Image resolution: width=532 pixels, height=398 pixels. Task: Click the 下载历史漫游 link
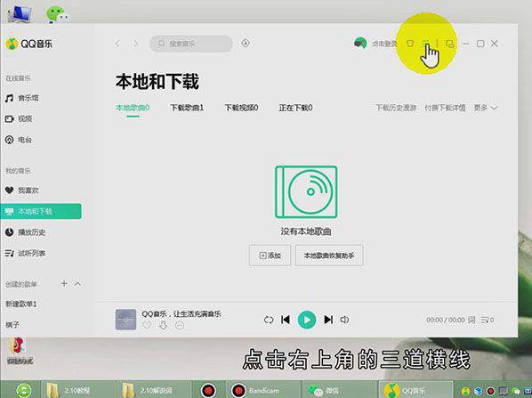[x=396, y=108]
